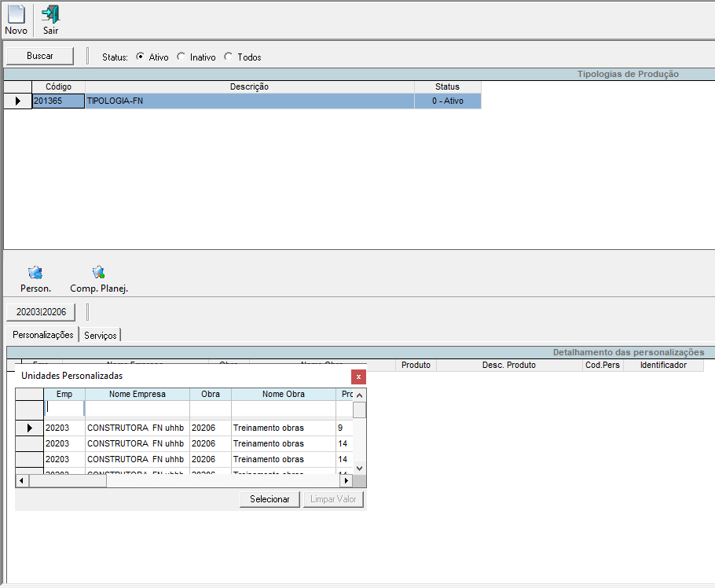Click the 20203|20206 button
This screenshot has height=588, width=715.
(x=41, y=312)
